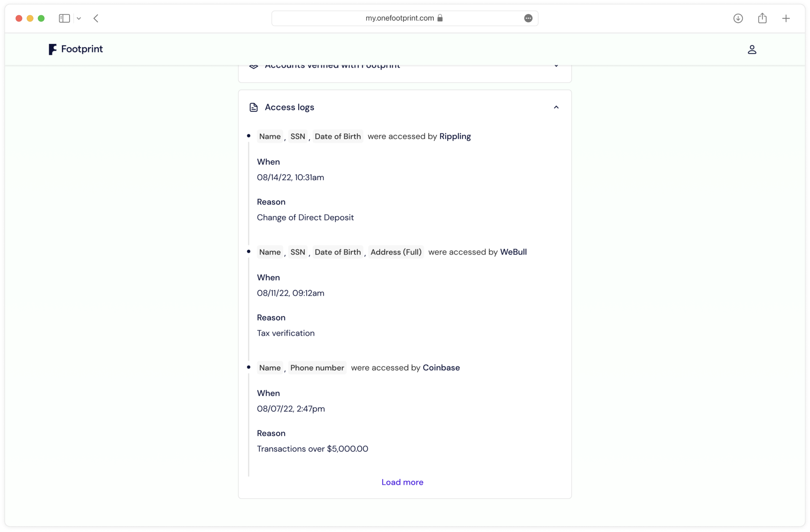810x532 pixels.
Task: Open a new tab with plus icon
Action: (x=786, y=18)
